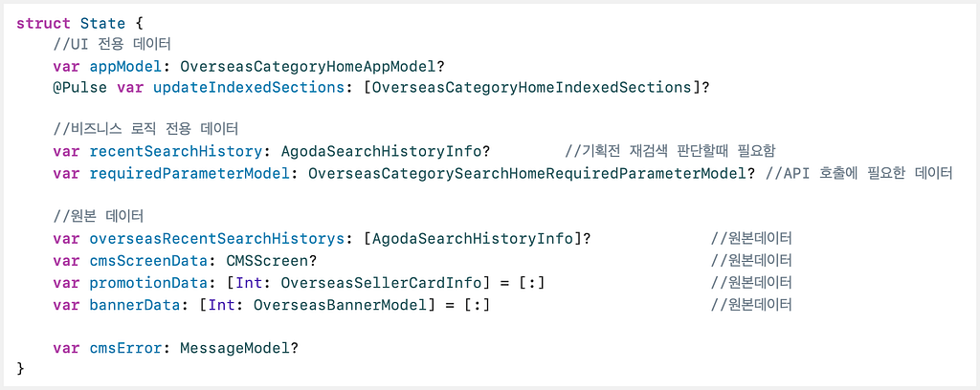The height and width of the screenshot is (390, 980).
Task: Select the requiredParameterModel variable
Action: coord(189,173)
